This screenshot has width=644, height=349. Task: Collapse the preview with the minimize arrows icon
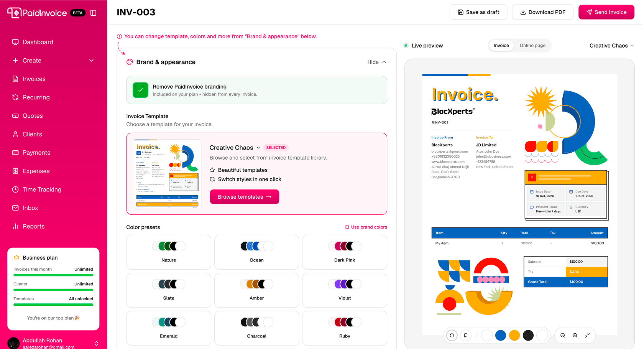pos(587,335)
